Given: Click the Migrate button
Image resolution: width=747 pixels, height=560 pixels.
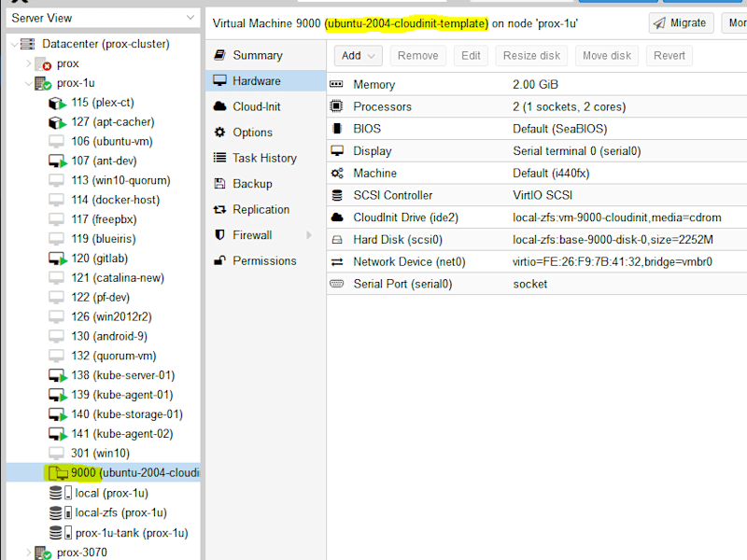Looking at the screenshot, I should 682,22.
